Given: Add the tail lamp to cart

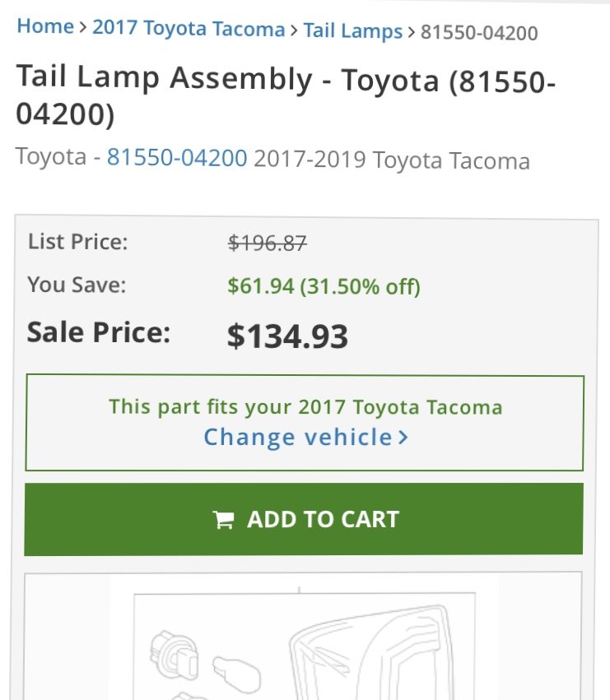Looking at the screenshot, I should (x=304, y=519).
